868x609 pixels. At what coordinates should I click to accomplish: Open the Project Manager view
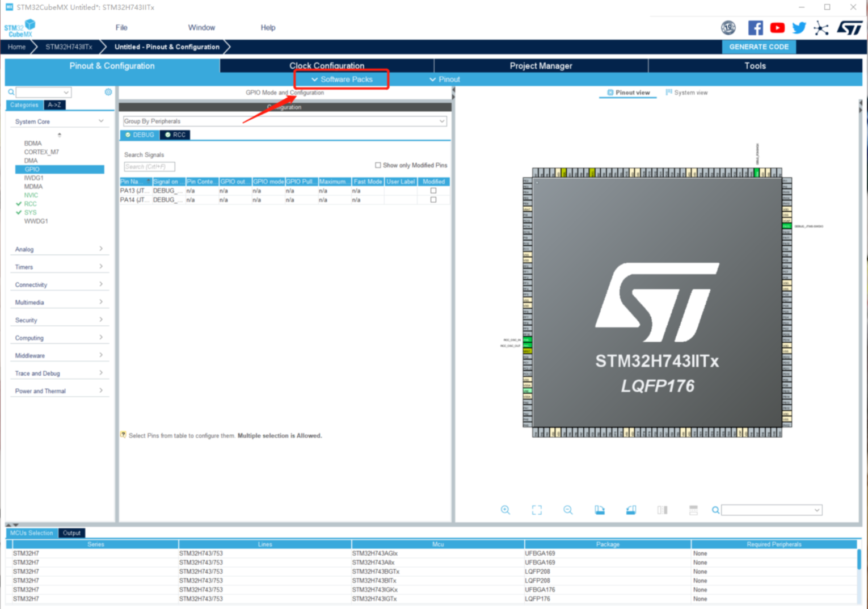click(x=541, y=65)
